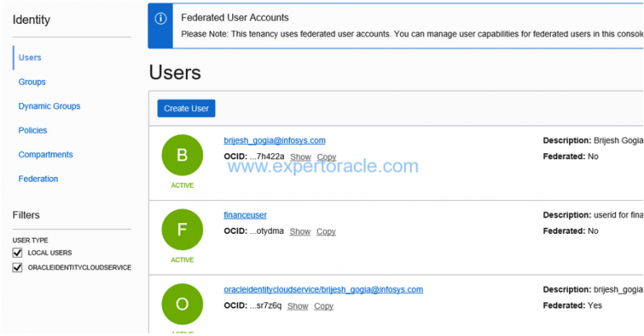Image resolution: width=644 pixels, height=336 pixels.
Task: Show OCID ending sr7z6q
Action: coord(298,306)
